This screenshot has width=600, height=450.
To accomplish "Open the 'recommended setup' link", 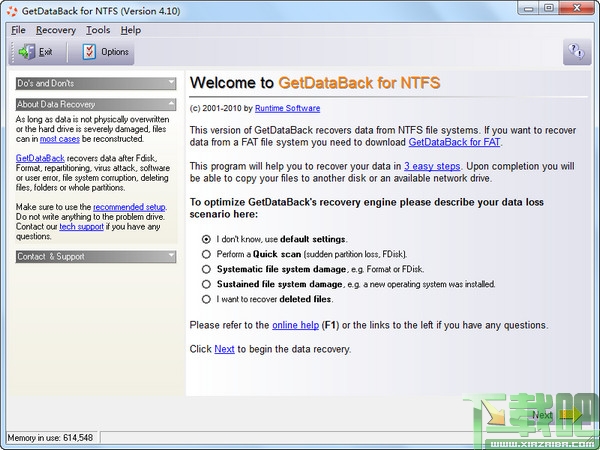I will 129,207.
